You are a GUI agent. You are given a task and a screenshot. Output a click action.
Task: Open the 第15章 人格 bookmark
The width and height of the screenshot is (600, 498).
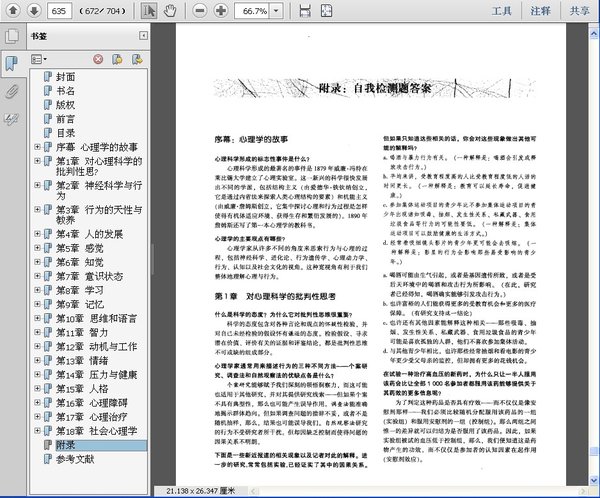tap(82, 389)
